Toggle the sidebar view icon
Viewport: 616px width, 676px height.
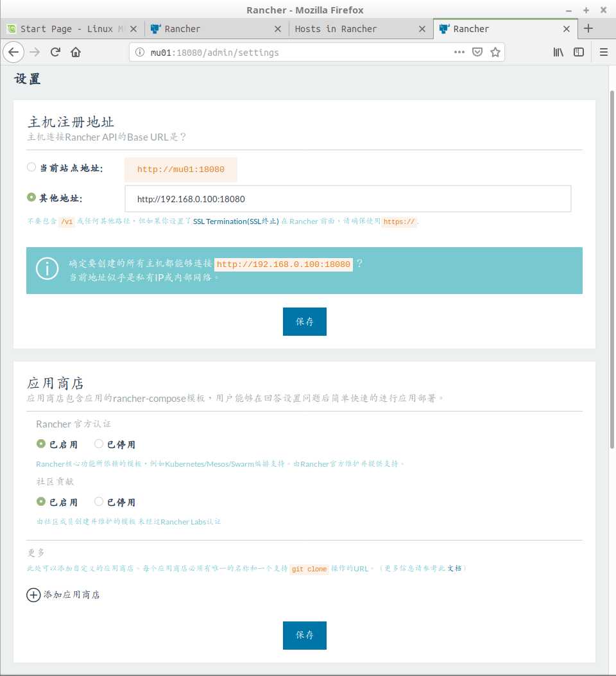[x=579, y=52]
